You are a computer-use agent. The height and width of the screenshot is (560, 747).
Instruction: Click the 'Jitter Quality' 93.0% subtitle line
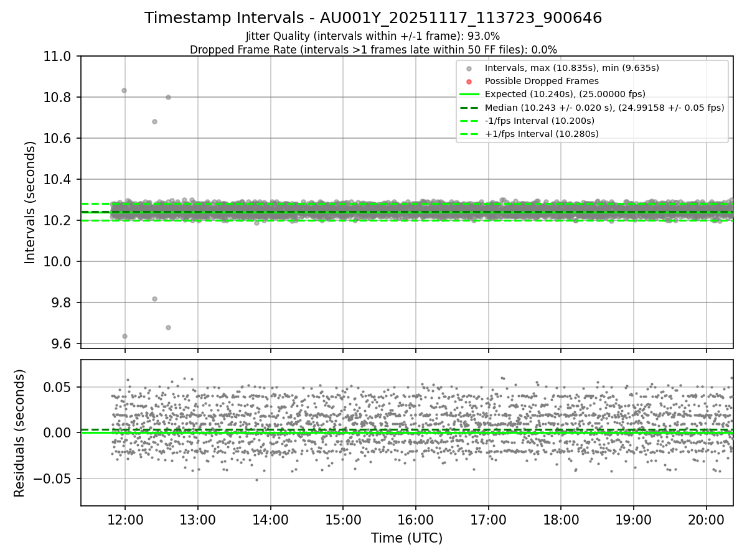(x=373, y=36)
